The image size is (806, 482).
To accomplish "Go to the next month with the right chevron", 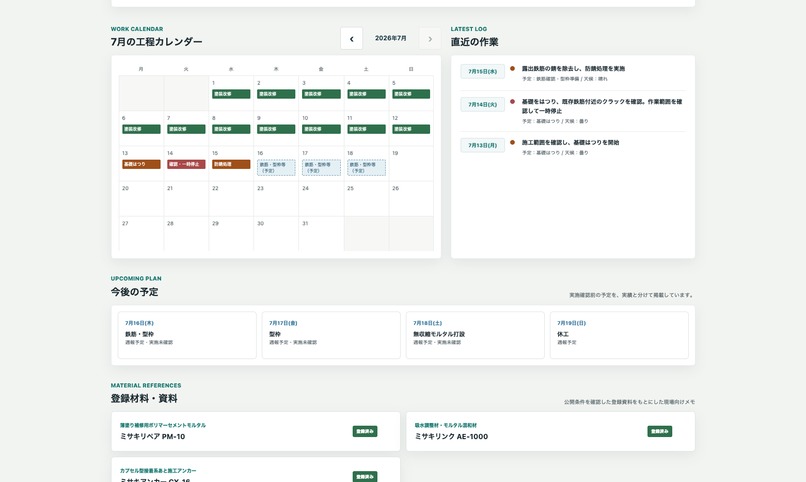I will (x=430, y=39).
